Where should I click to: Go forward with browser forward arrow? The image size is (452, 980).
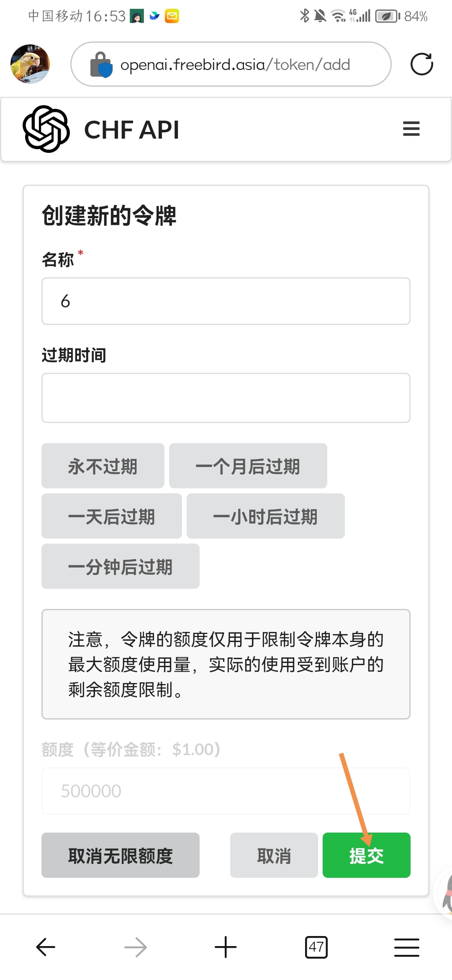[136, 947]
